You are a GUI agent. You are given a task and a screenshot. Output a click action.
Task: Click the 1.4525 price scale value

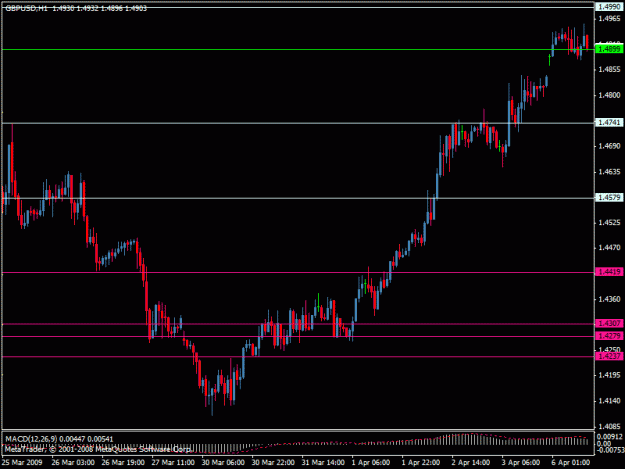(609, 222)
